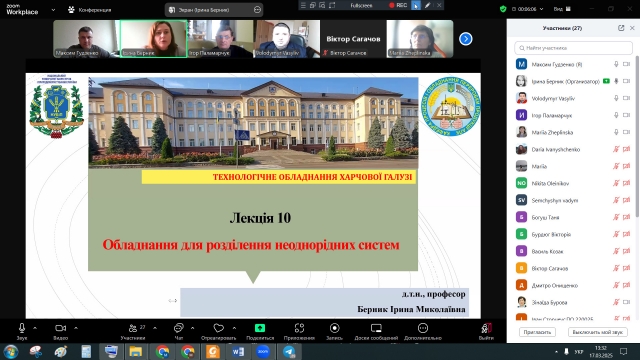Select participant Maria Zheplinska in list

pos(573,132)
